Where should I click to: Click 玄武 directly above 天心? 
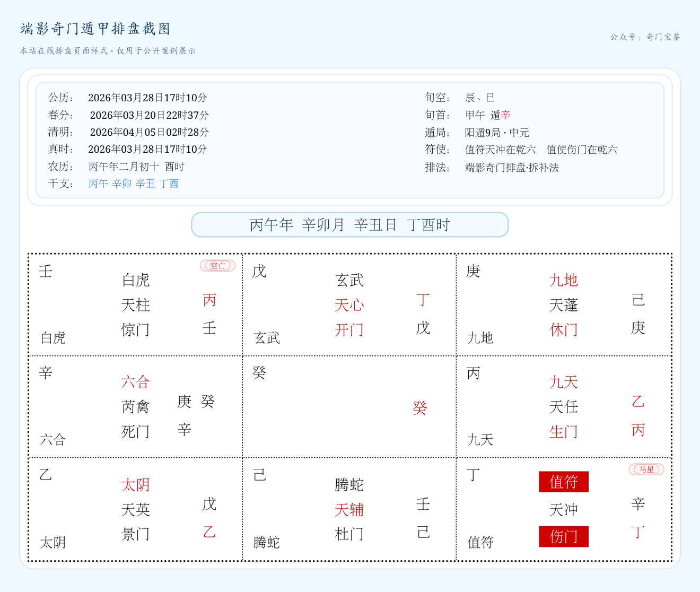(x=349, y=280)
